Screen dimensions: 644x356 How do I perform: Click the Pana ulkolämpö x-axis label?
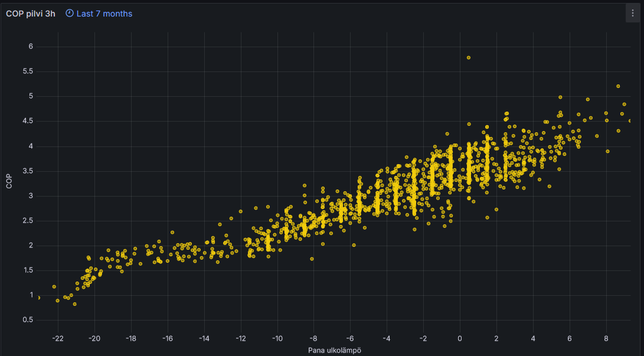pyautogui.click(x=335, y=351)
